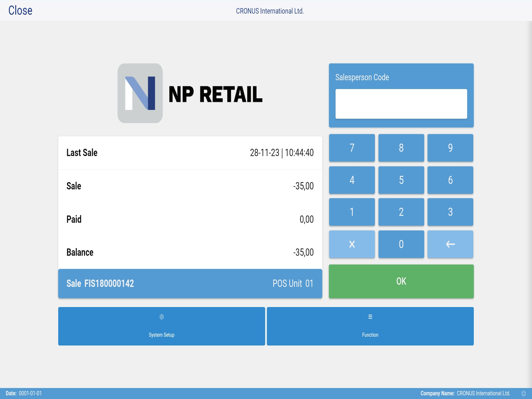The width and height of the screenshot is (532, 399).
Task: Tap keypad number 6
Action: (x=450, y=180)
